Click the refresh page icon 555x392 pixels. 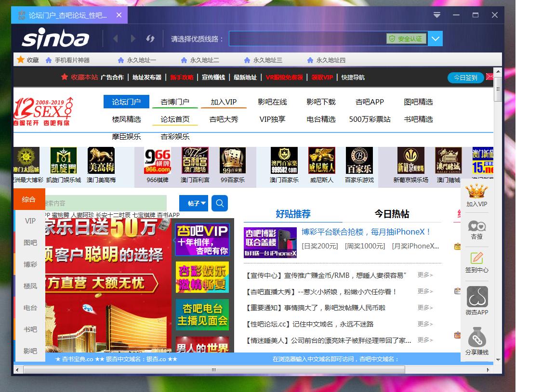(x=150, y=39)
